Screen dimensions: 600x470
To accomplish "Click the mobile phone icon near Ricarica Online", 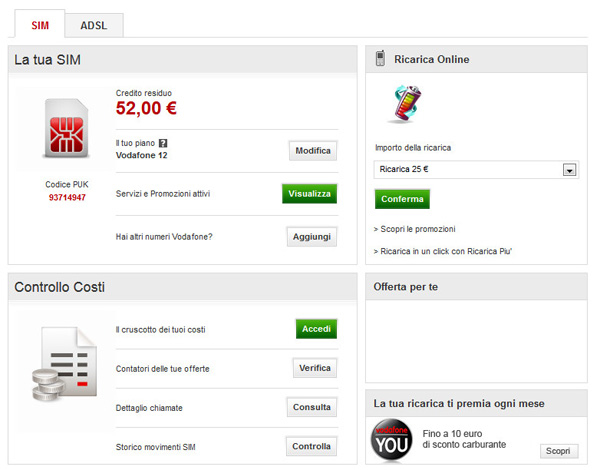I will 381,59.
